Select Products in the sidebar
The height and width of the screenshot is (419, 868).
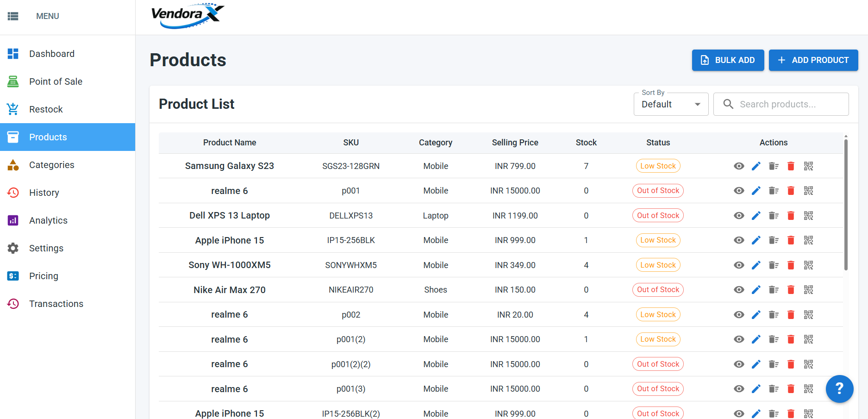click(x=68, y=137)
